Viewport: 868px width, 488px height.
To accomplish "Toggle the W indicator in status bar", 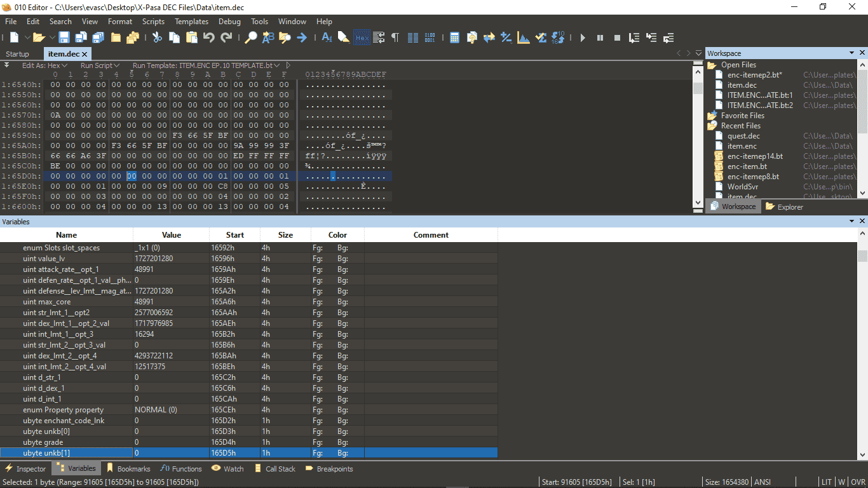I will 841,482.
